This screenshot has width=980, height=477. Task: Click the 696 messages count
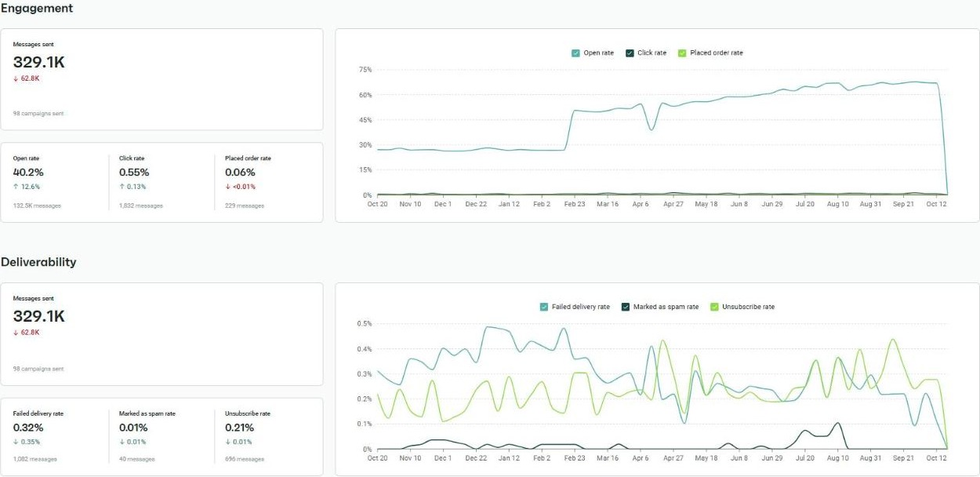[245, 459]
